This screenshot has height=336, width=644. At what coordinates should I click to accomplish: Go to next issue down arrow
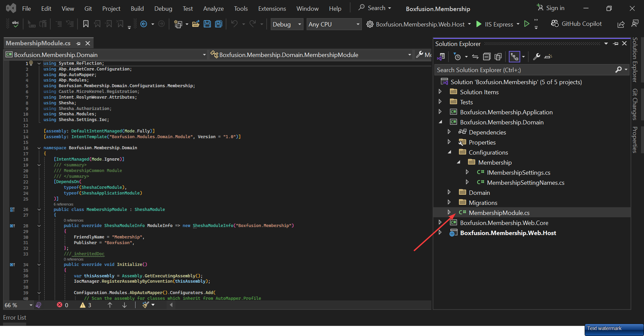coord(124,305)
